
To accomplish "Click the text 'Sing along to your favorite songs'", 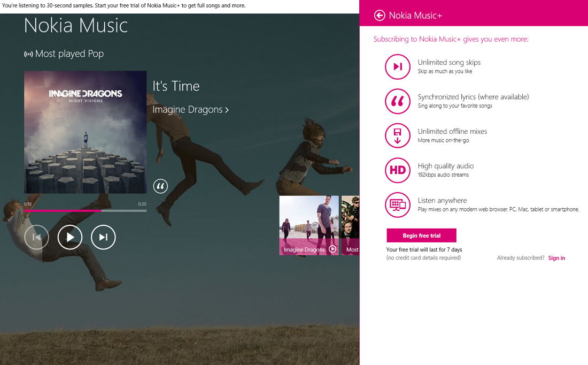I will point(455,106).
